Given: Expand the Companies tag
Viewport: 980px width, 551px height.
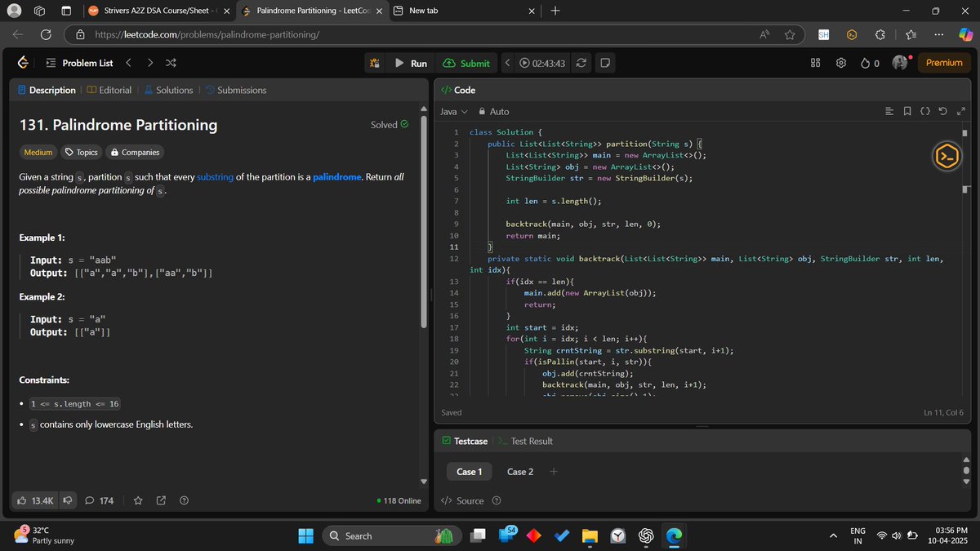Looking at the screenshot, I should 135,152.
